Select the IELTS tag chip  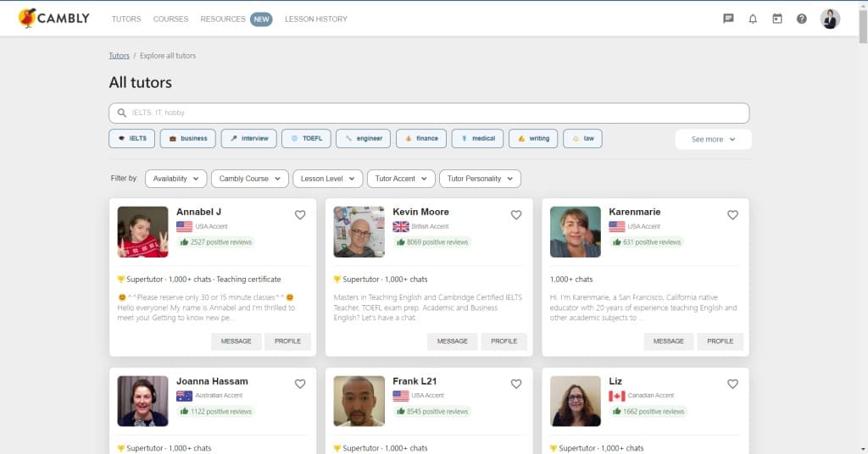[x=131, y=138]
